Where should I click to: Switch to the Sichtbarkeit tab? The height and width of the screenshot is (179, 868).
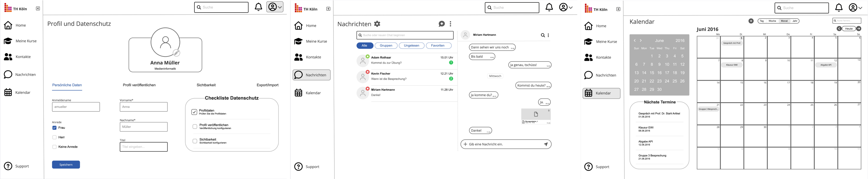tap(206, 85)
